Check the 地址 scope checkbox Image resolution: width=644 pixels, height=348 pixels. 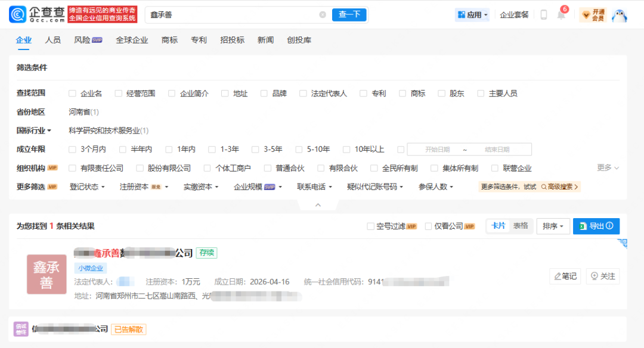[225, 94]
